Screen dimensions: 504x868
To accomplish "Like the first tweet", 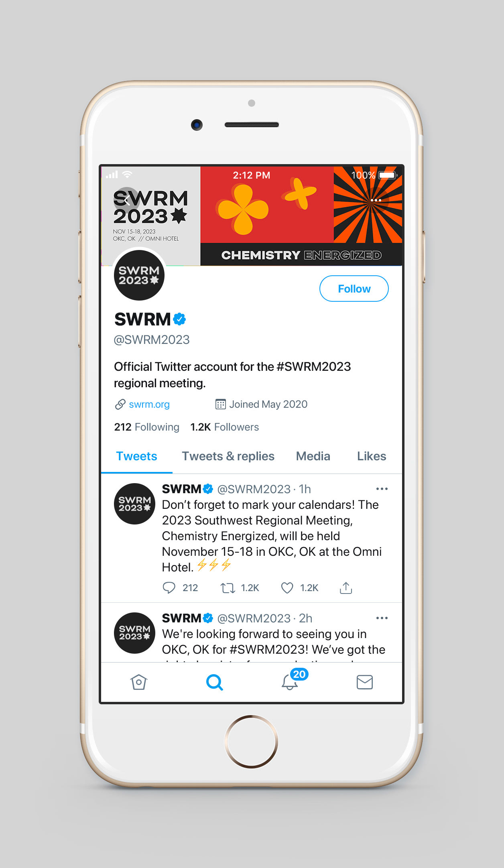I will [287, 588].
